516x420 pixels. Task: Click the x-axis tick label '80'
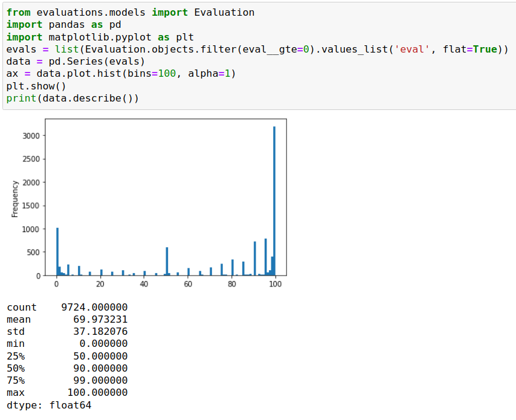pos(231,284)
